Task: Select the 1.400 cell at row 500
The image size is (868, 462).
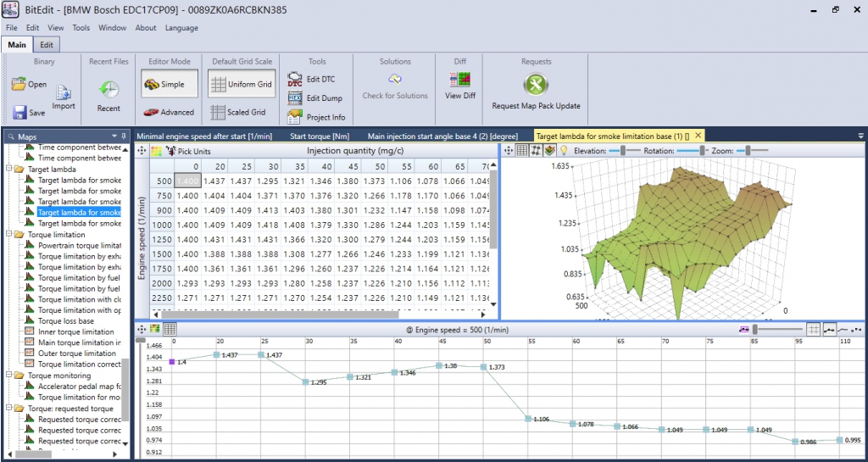Action: click(188, 181)
